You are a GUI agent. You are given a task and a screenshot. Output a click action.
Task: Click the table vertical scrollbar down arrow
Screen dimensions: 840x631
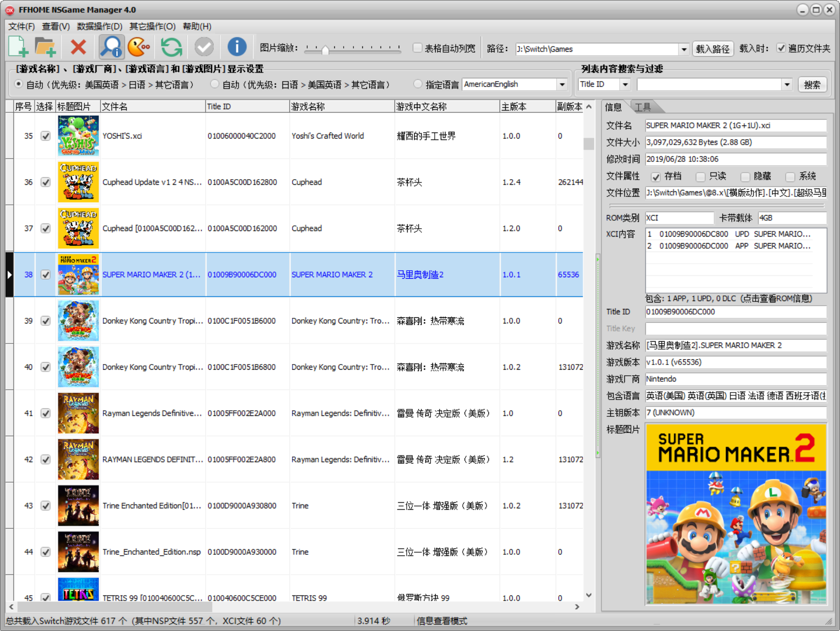coord(589,595)
